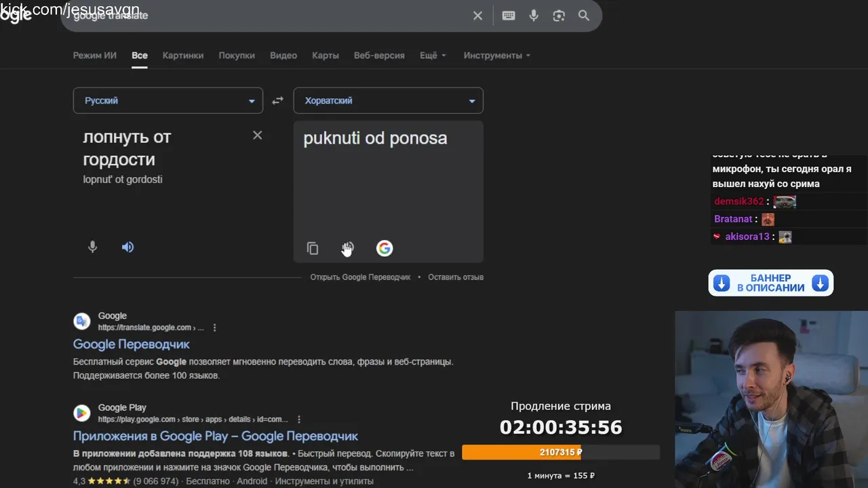Switch to Веб-версия tab

click(379, 56)
